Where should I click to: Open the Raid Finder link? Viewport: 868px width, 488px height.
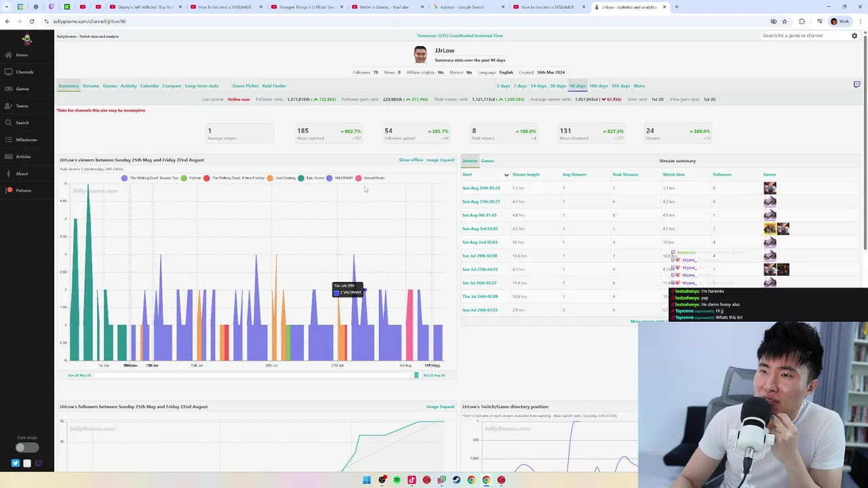coord(274,86)
